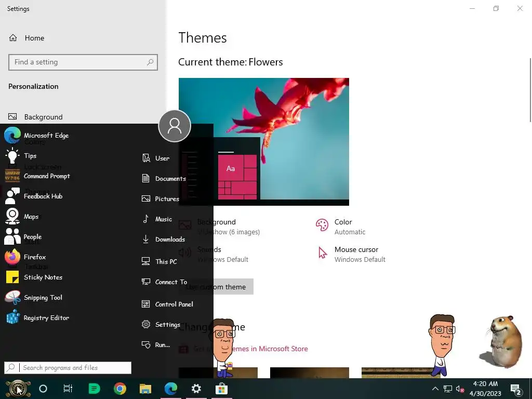Click the Flowers theme preview image
Image resolution: width=532 pixels, height=399 pixels.
263,141
